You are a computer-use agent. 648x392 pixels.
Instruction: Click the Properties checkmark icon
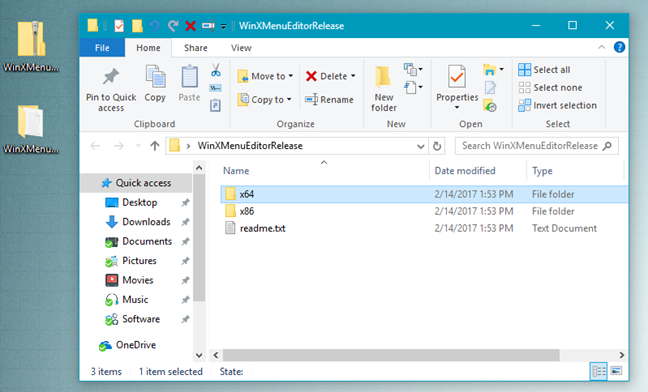457,77
